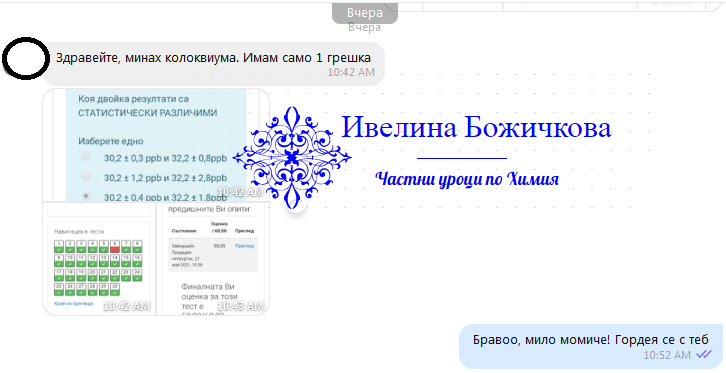
Task: Click the 10:52 AM timestamp on the reply
Action: 667,355
